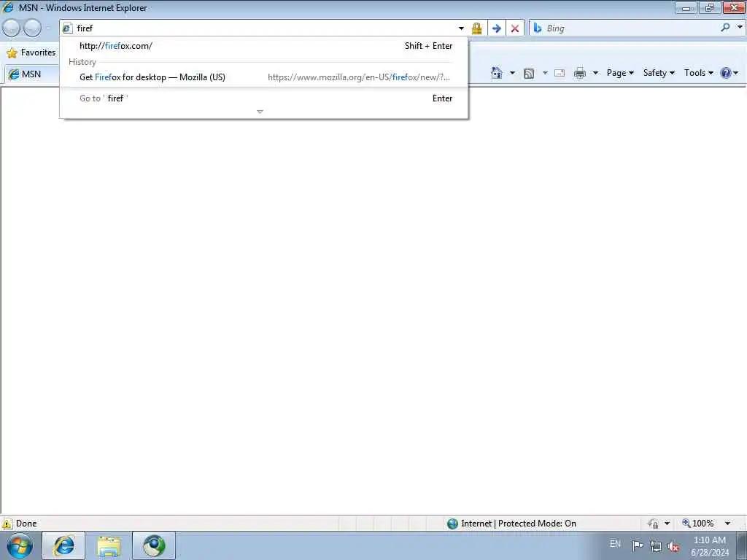The width and height of the screenshot is (747, 560).
Task: Click the Internet zone globe icon
Action: click(452, 524)
